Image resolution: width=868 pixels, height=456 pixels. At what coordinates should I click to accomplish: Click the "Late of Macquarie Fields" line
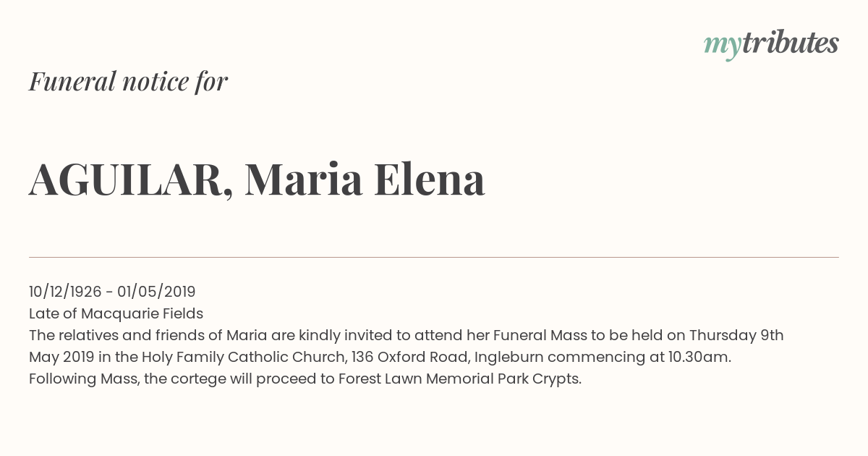tap(116, 313)
